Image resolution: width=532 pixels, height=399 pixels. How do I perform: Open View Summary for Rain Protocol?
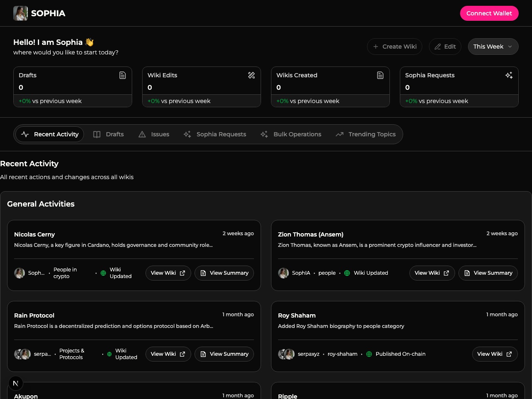point(224,354)
